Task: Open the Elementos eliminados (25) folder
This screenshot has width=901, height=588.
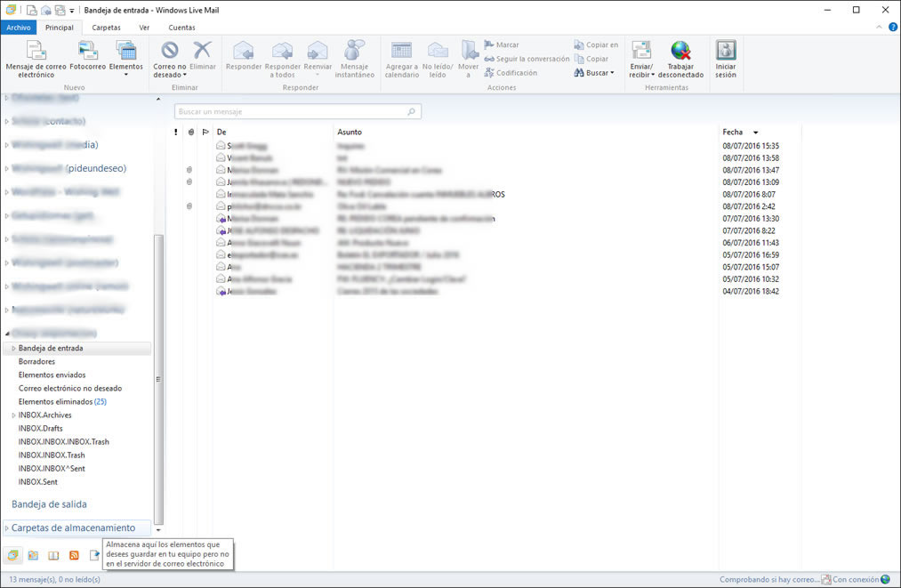Action: [x=62, y=402]
